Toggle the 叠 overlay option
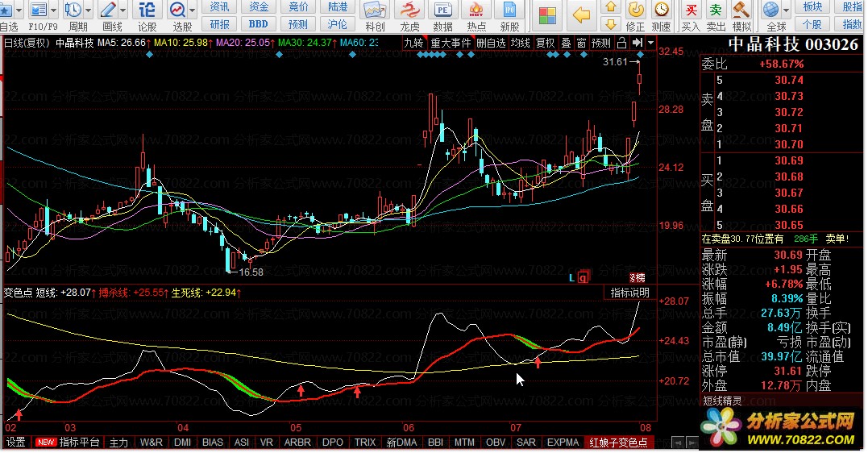 point(566,43)
